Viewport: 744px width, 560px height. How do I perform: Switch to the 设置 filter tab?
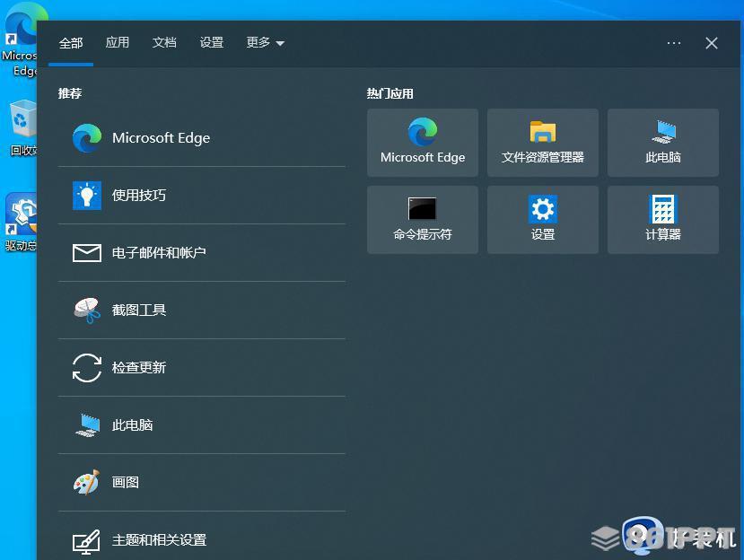pos(211,43)
